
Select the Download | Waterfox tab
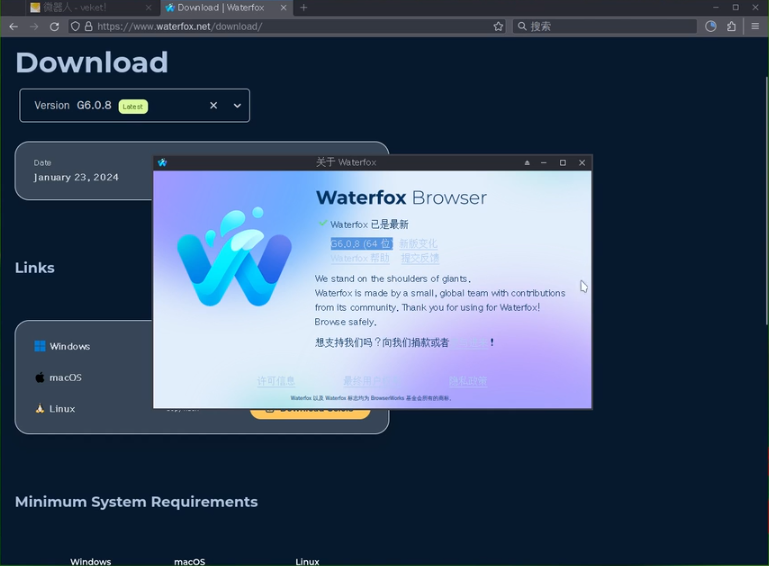click(x=227, y=7)
